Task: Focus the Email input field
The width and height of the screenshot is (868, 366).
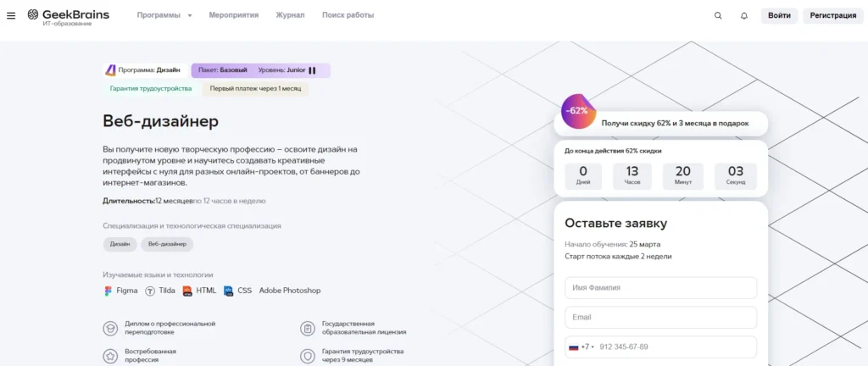Action: (660, 318)
